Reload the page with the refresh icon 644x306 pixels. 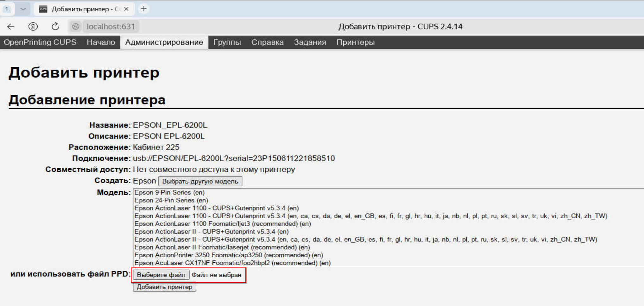pos(55,27)
